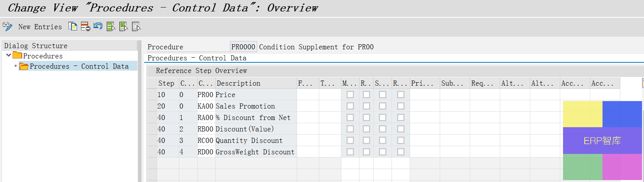Tick the Manual checkbox for PR00 Price
Viewport: 644px width, 182px height.
(350, 95)
